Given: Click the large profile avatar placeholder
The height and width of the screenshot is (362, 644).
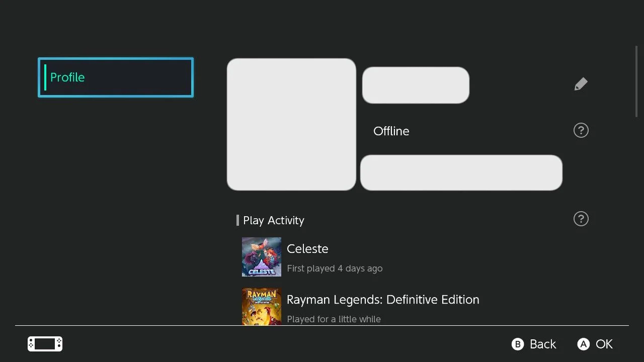Looking at the screenshot, I should pos(291,124).
